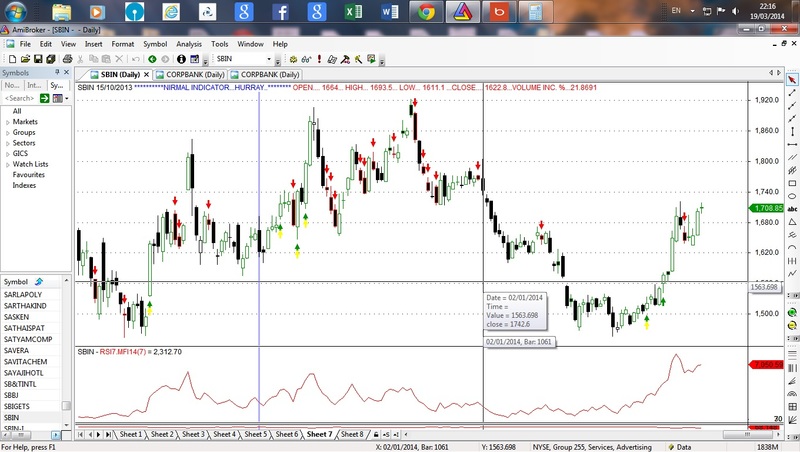The width and height of the screenshot is (800, 452).
Task: Click the Windows Start orb
Action: click(x=15, y=12)
